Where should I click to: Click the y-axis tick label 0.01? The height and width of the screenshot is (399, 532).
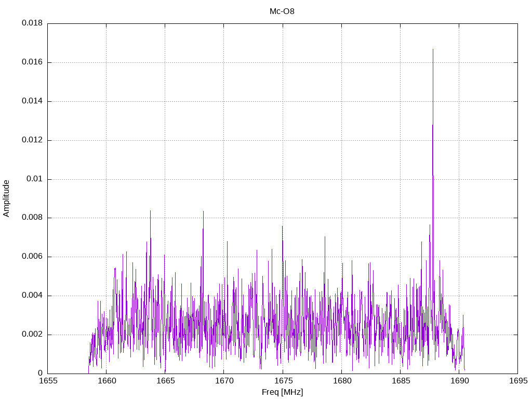[x=35, y=179]
